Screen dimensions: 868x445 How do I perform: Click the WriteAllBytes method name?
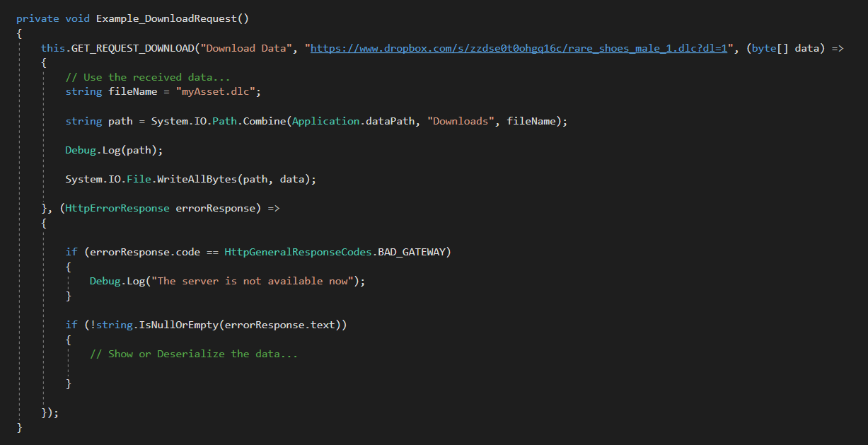[x=197, y=179]
